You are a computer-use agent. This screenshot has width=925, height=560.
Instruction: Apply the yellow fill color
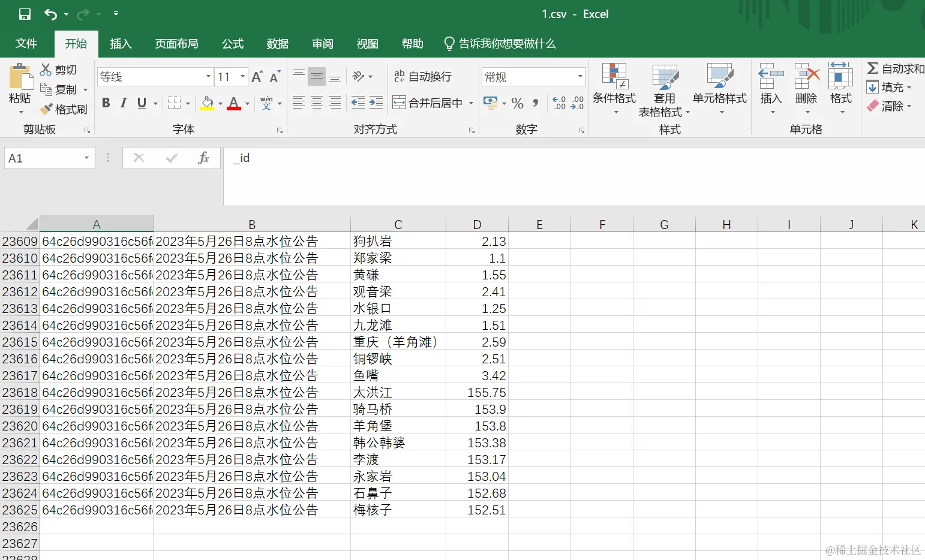(x=207, y=103)
